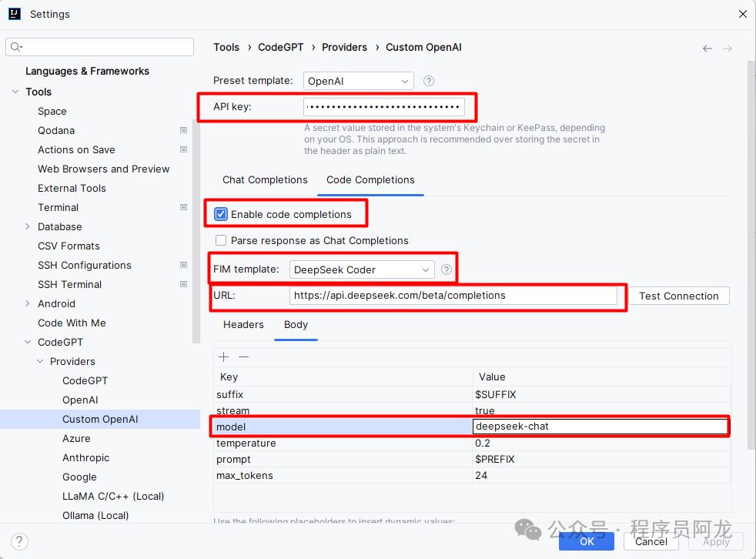
Task: Click the temperature value 0.2 cell
Action: (602, 444)
